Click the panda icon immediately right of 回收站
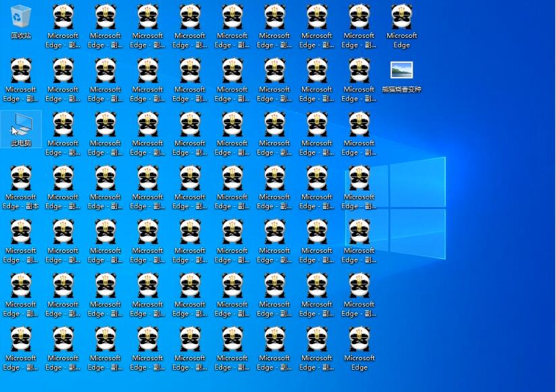The image size is (556, 392). point(63,26)
